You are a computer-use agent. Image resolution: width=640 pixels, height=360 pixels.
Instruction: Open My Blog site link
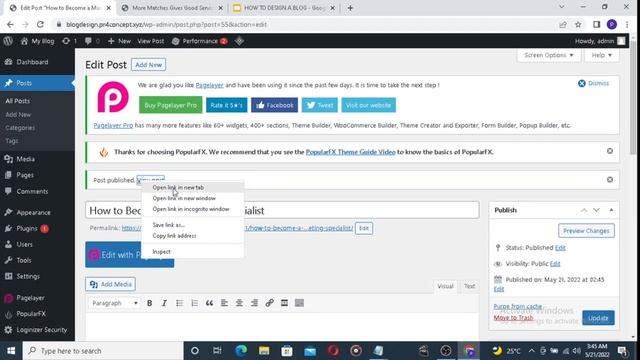tap(37, 41)
